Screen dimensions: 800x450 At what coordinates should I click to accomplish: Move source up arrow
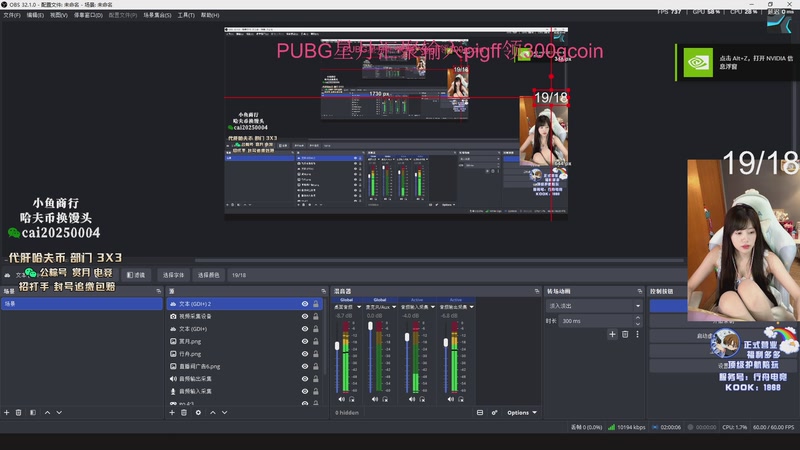(213, 412)
